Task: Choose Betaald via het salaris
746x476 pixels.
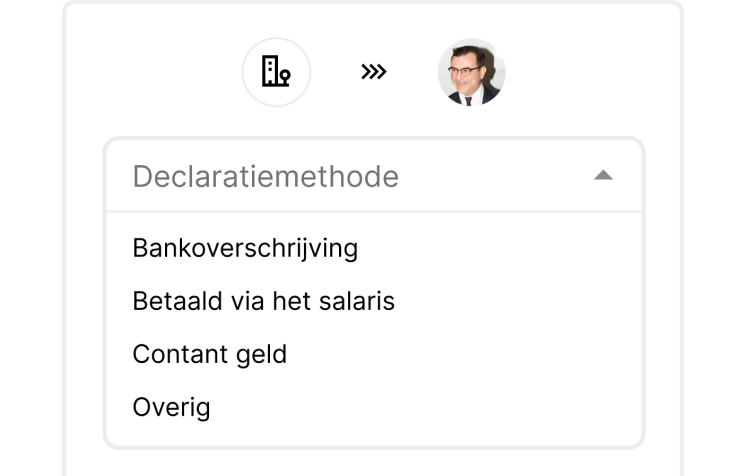Action: [x=263, y=300]
